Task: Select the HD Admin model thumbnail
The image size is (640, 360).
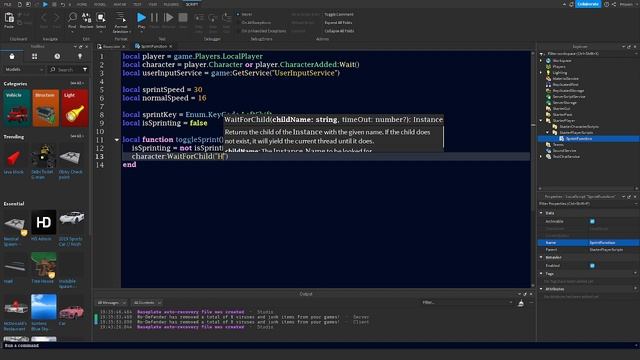Action: point(44,222)
